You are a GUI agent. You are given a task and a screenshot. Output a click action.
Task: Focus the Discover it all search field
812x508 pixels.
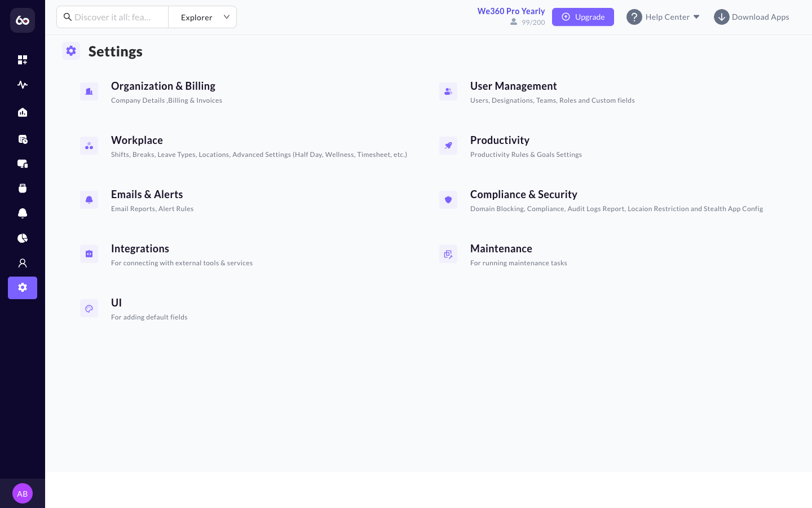click(x=113, y=17)
